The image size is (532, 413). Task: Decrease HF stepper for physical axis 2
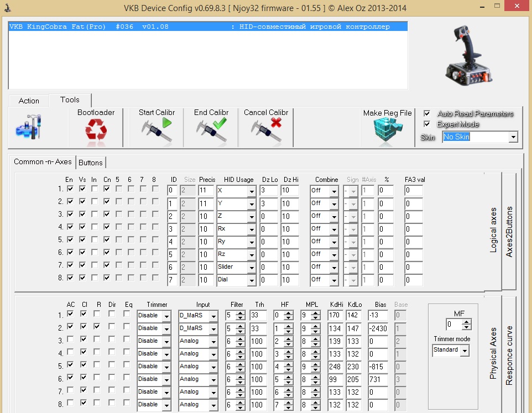point(288,331)
